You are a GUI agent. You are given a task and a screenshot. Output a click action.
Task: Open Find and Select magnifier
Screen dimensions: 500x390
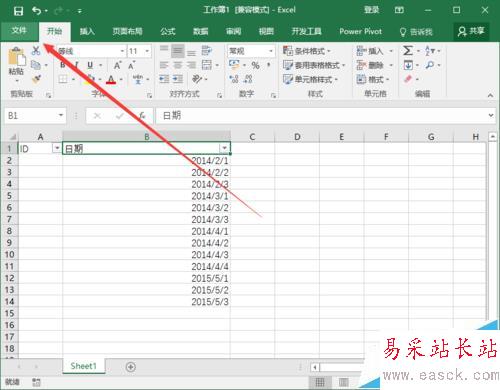pyautogui.click(x=430, y=65)
